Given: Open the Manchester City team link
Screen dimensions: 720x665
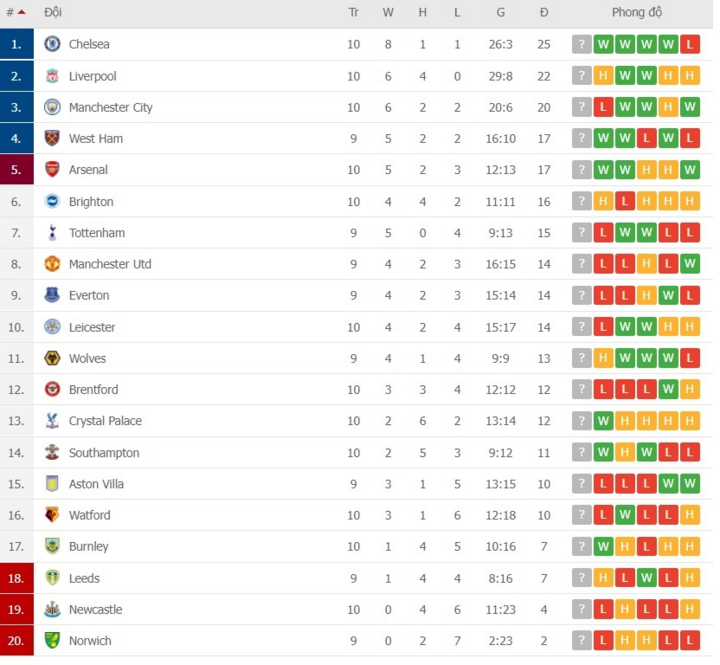Looking at the screenshot, I should 110,107.
